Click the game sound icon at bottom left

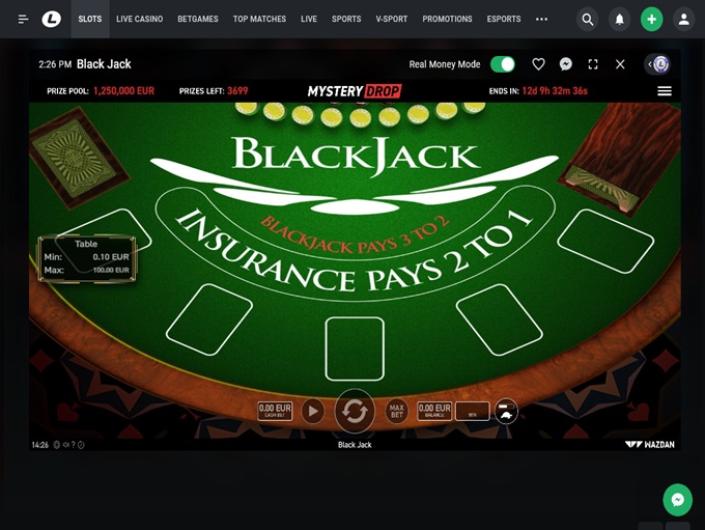[66, 445]
